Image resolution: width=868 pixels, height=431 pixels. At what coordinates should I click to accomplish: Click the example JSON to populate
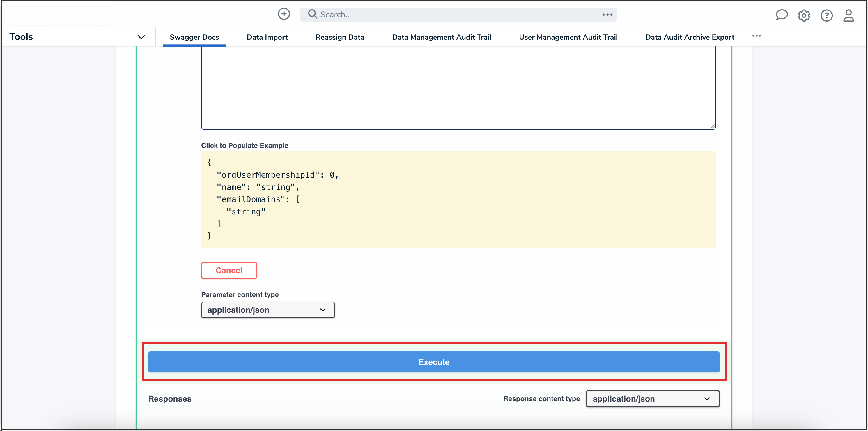click(x=458, y=199)
